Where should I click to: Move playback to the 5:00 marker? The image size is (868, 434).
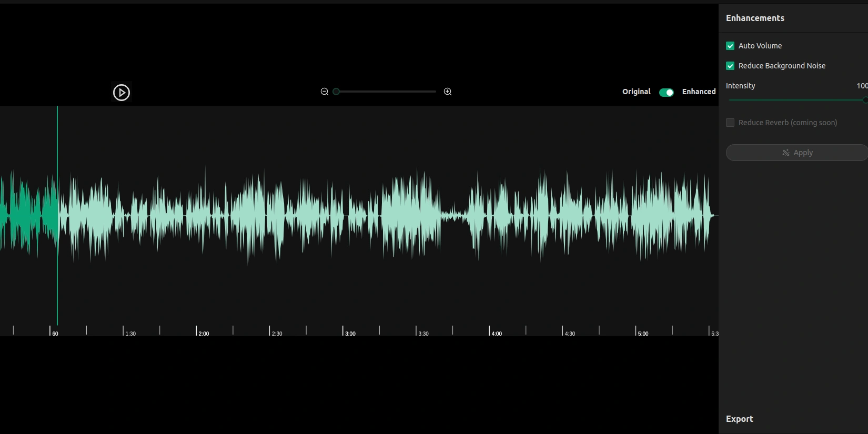[x=636, y=331]
